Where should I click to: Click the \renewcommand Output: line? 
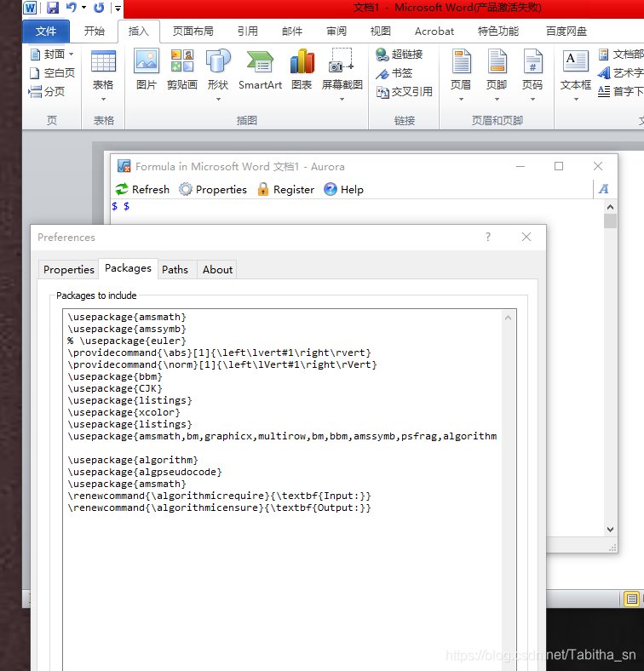coord(219,508)
